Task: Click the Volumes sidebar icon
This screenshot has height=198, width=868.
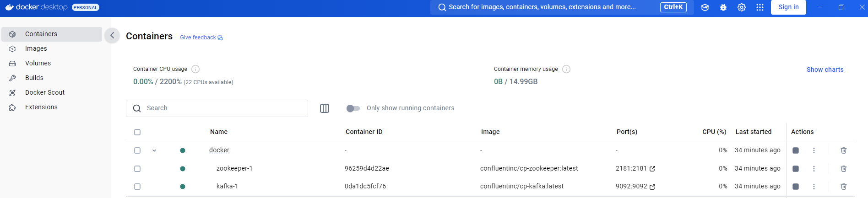Action: point(12,64)
